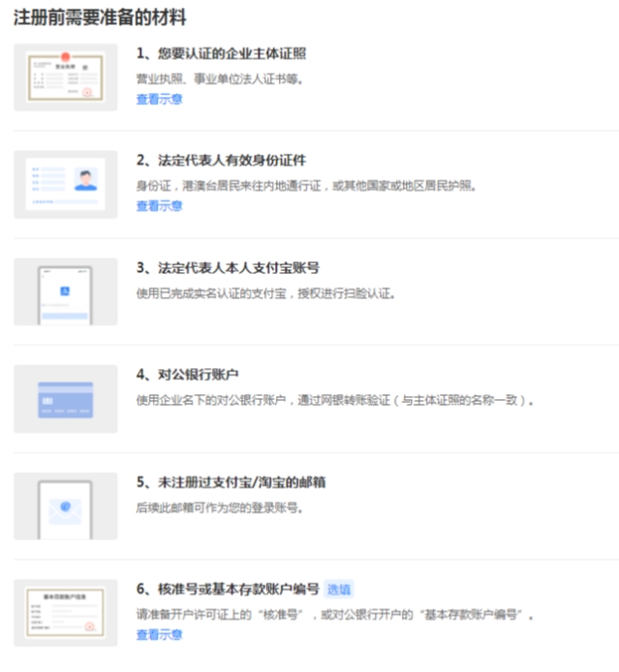The width and height of the screenshot is (619, 672).
Task: Click the email envelope illustration
Action: 66,506
